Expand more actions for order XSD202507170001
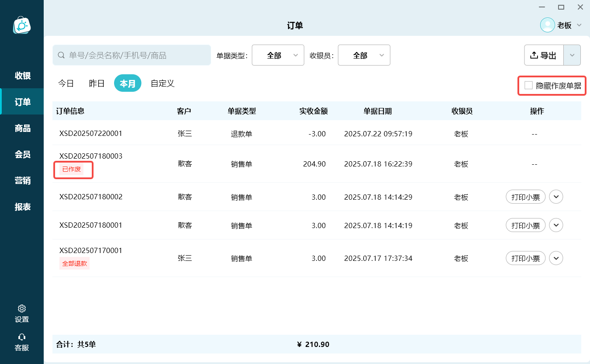Screen dimensions: 590x364 556,258
